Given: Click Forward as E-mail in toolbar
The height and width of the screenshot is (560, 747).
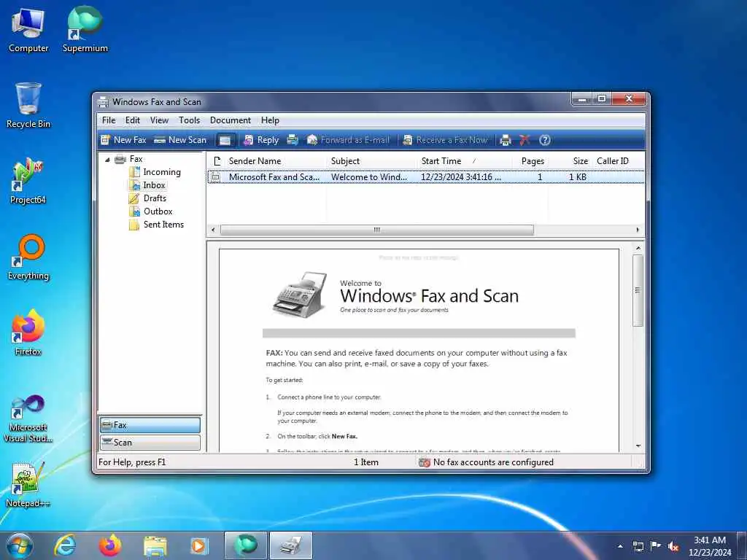Looking at the screenshot, I should click(348, 140).
